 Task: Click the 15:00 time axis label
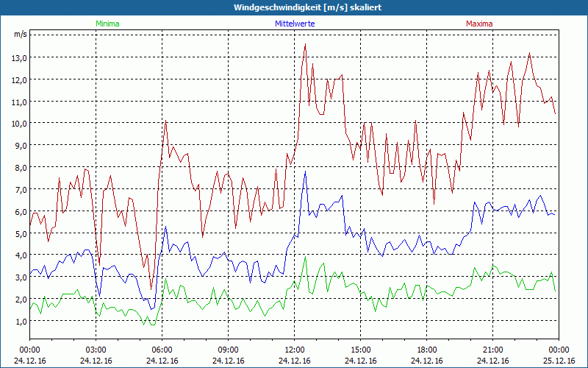pyautogui.click(x=361, y=350)
